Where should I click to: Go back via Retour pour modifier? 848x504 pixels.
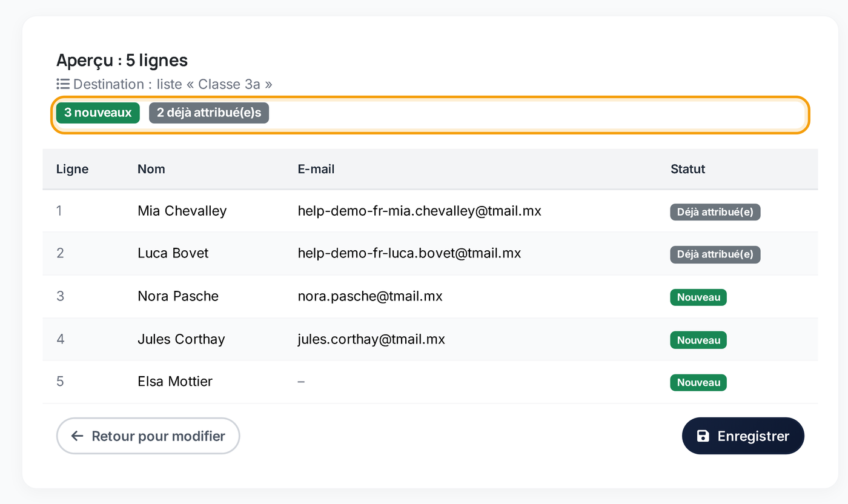tap(148, 436)
